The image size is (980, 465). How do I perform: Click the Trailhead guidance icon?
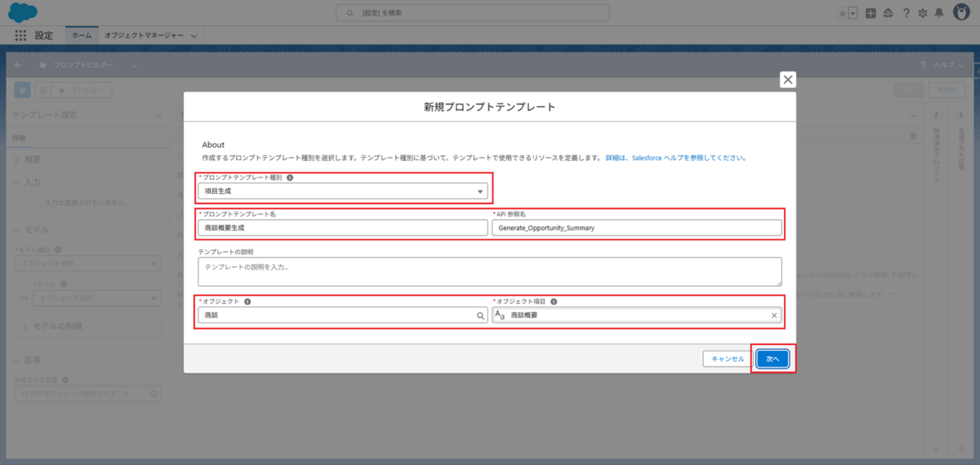(x=889, y=13)
